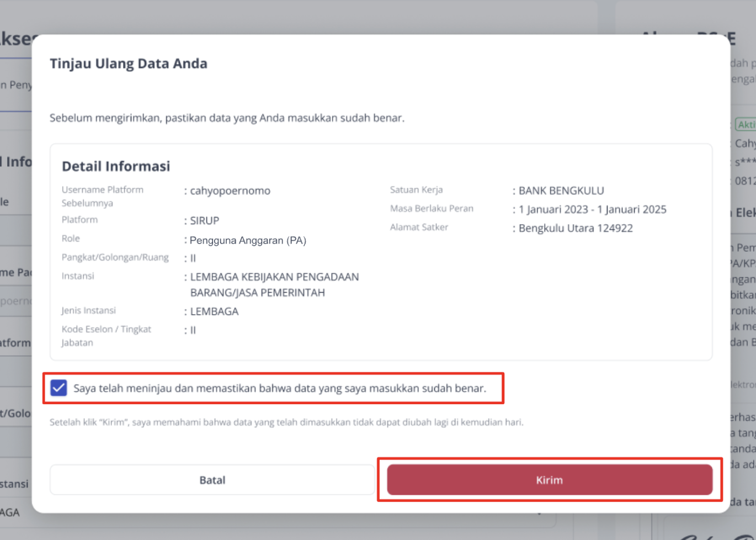The height and width of the screenshot is (540, 756).
Task: Click the Pengguna Anggaran (PA) role value
Action: [248, 240]
